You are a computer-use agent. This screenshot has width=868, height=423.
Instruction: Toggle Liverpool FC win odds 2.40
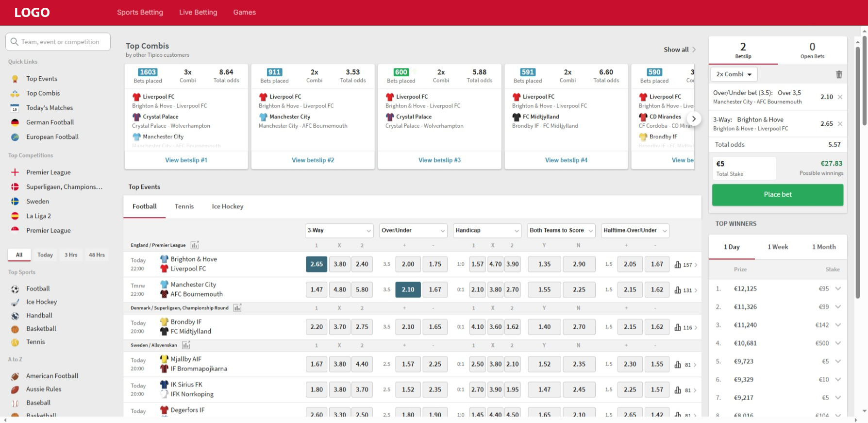point(362,264)
